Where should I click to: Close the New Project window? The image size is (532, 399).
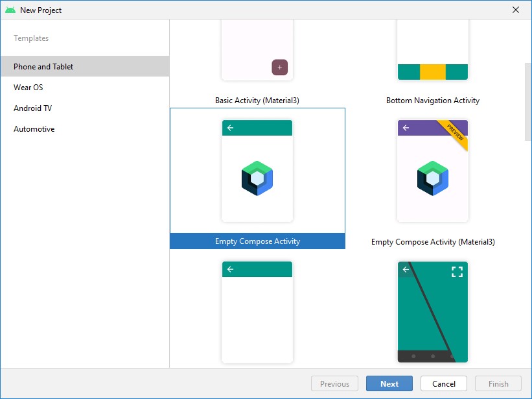[x=516, y=10]
